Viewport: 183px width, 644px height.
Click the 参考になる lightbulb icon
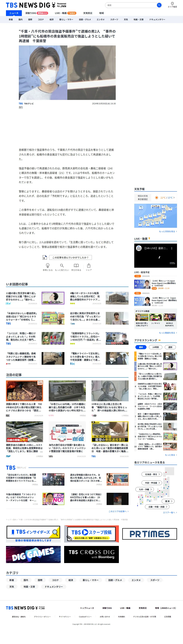tap(47, 266)
